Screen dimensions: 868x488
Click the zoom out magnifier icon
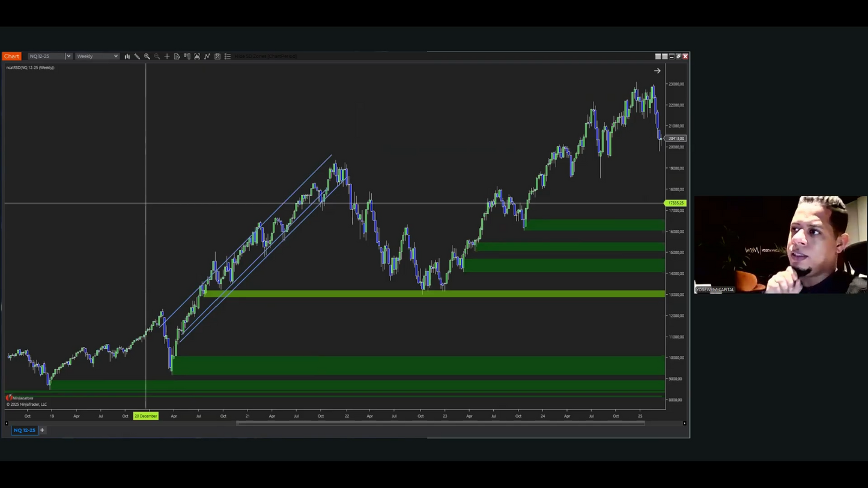[157, 56]
